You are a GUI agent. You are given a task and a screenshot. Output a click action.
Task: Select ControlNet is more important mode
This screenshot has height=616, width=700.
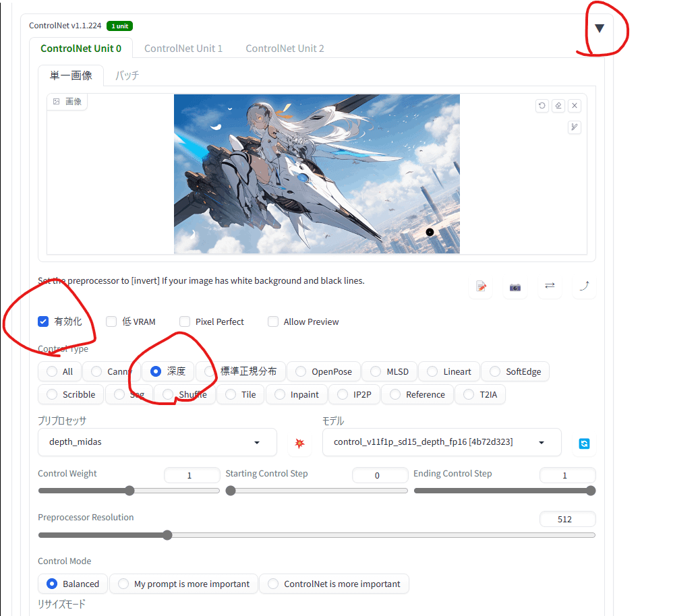click(x=334, y=584)
